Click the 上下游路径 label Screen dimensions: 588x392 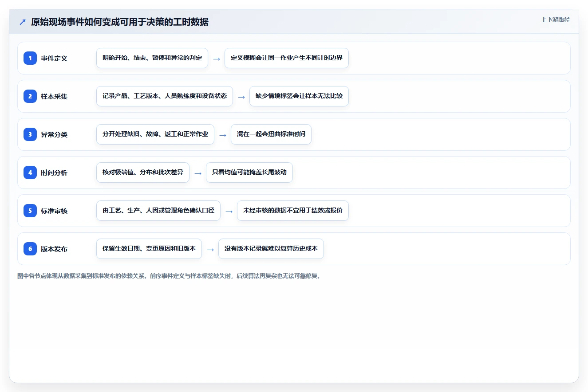coord(555,20)
